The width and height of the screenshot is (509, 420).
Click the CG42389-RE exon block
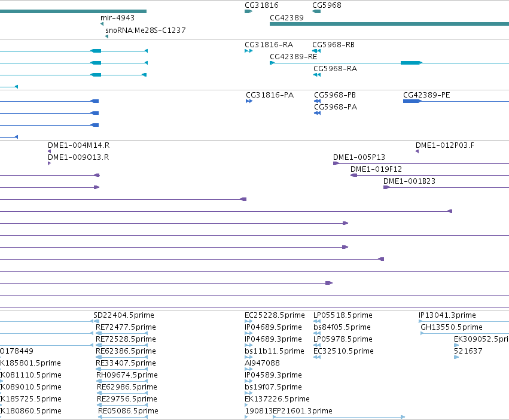[411, 63]
